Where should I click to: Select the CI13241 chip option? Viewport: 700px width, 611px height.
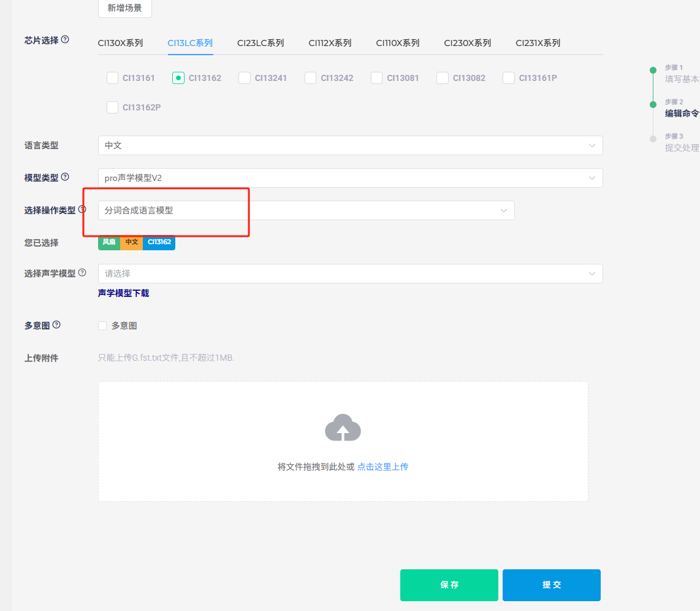pyautogui.click(x=245, y=78)
